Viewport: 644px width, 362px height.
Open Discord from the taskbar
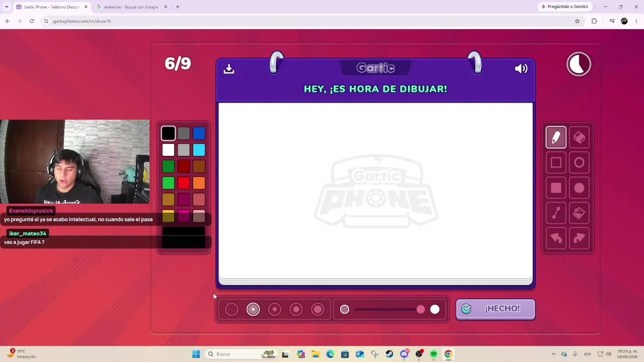pyautogui.click(x=404, y=354)
